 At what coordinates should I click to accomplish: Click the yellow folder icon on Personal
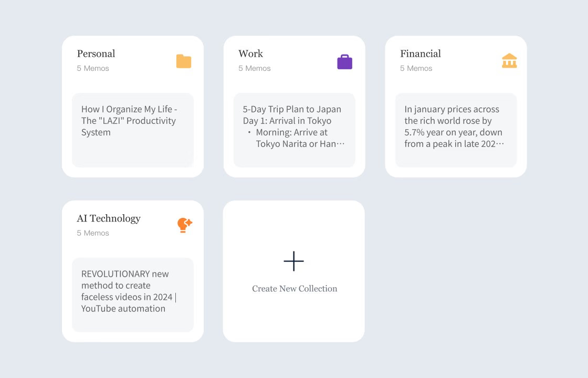(x=184, y=61)
